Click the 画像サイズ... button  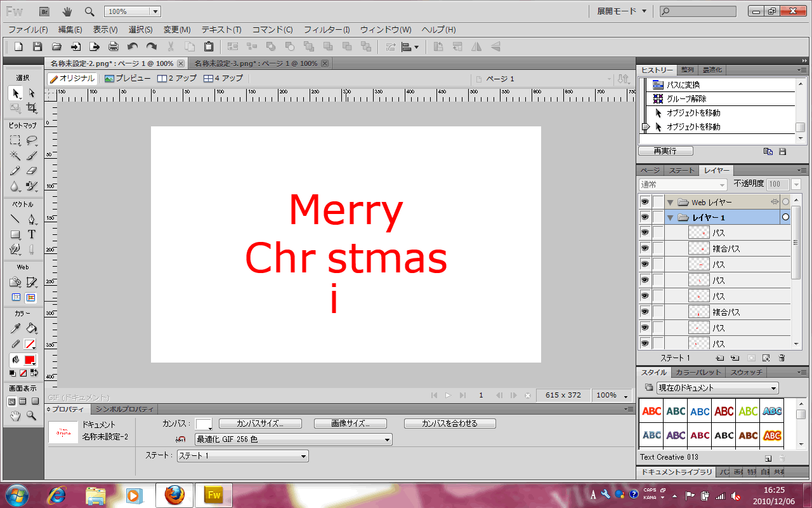point(350,424)
